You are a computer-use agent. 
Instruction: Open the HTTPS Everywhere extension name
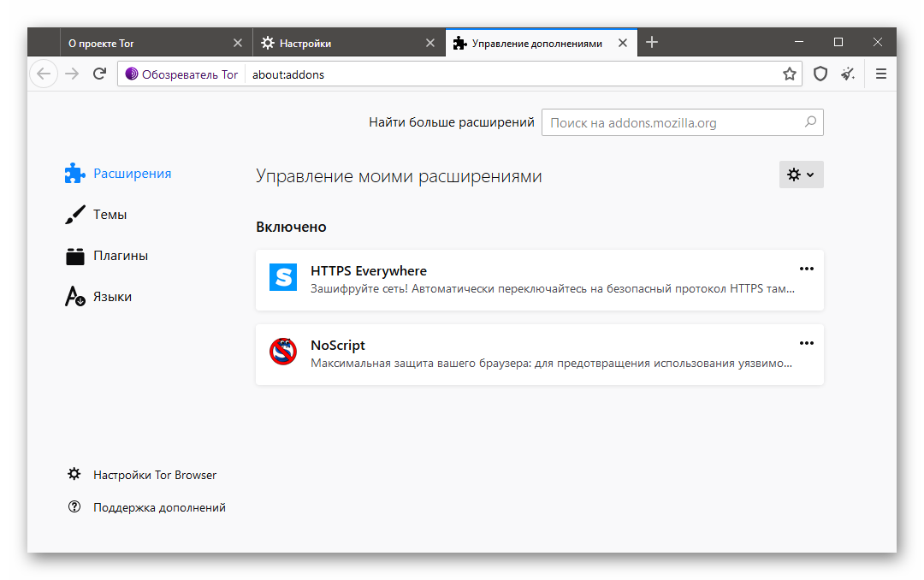(368, 270)
